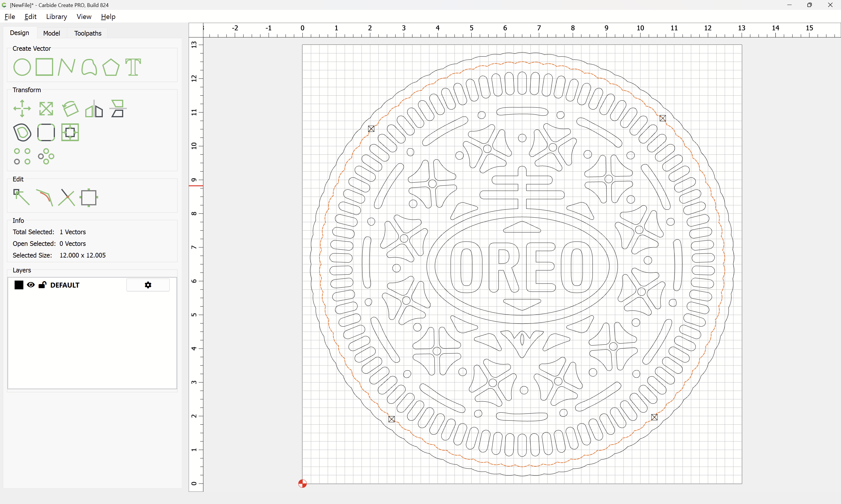The image size is (841, 504).
Task: Click the DEFAULT layer black color swatch
Action: tap(19, 285)
